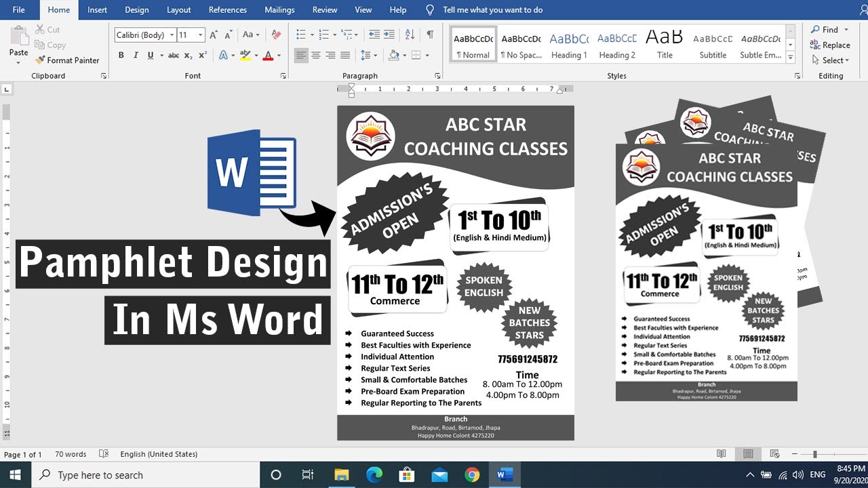Apply Subtitle style
The image size is (868, 488).
coord(713,45)
